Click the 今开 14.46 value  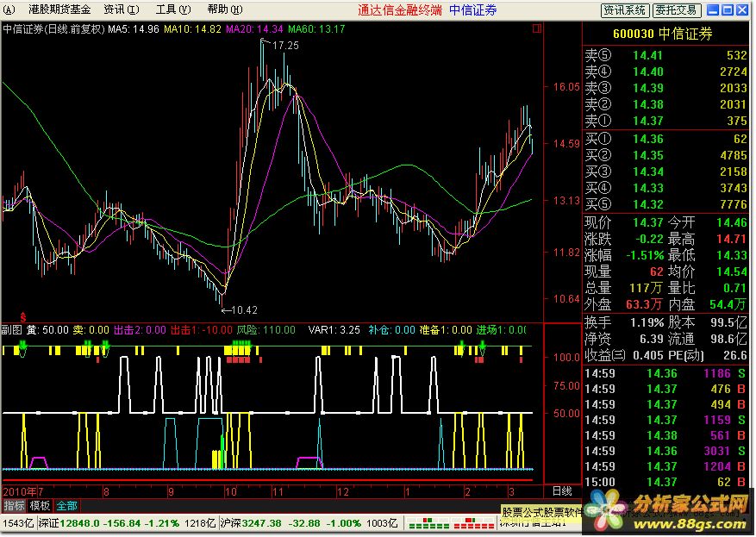pyautogui.click(x=731, y=222)
